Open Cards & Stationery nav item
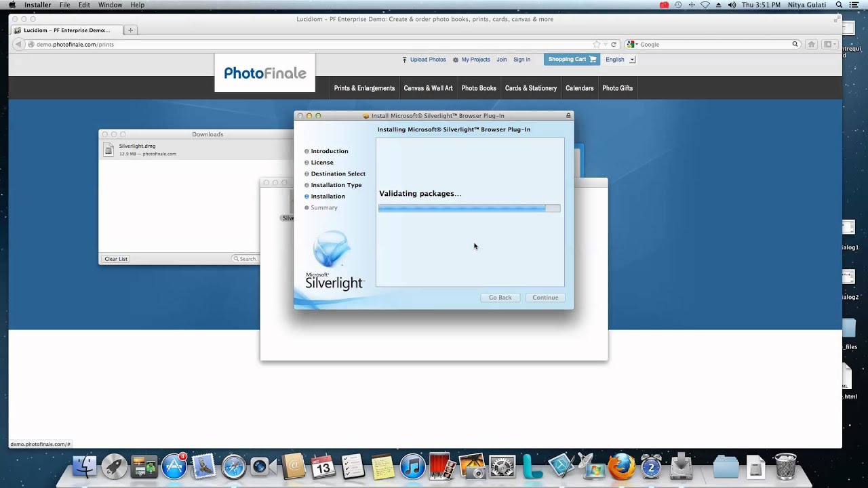Screen dimensions: 868x488 (x=531, y=88)
